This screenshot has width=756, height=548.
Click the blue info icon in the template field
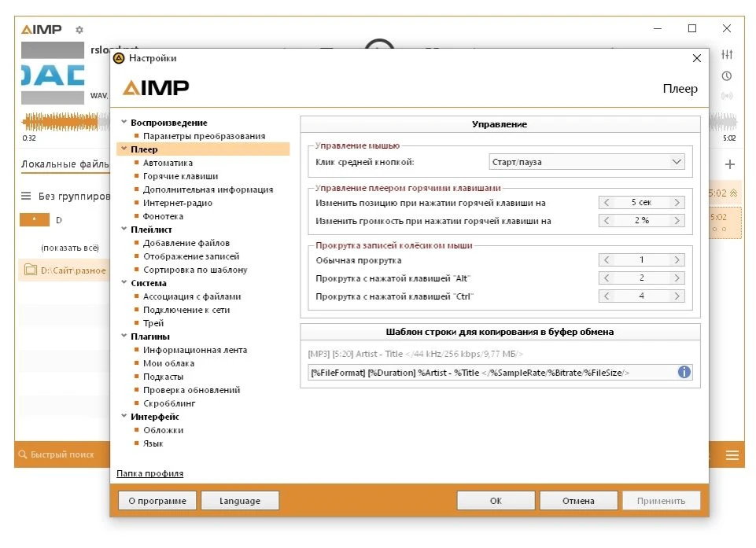pos(684,372)
